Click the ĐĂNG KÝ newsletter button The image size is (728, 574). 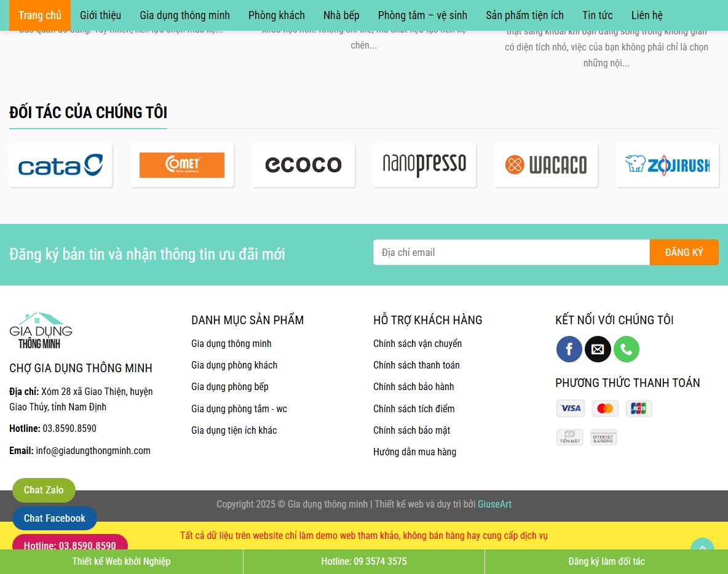click(x=684, y=253)
